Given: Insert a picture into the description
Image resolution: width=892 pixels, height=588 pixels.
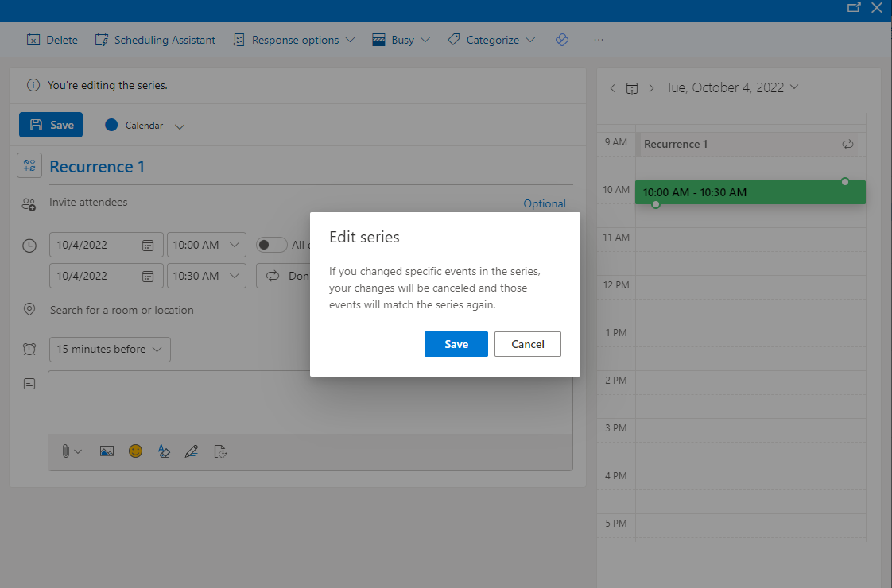Looking at the screenshot, I should click(x=107, y=451).
